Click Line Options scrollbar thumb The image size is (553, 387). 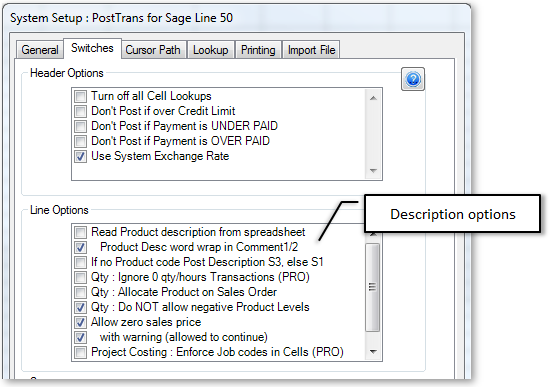point(372,287)
